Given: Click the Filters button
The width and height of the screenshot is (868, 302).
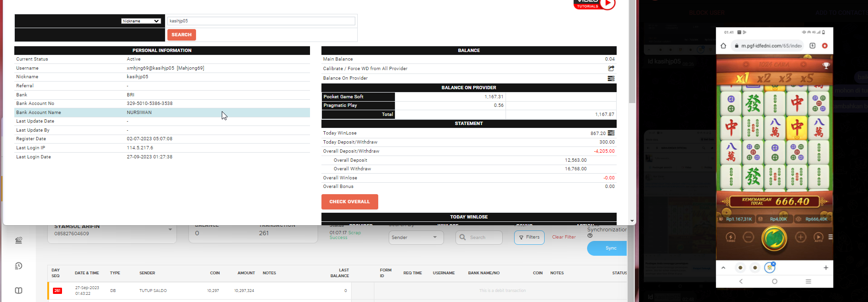Looking at the screenshot, I should coord(529,237).
